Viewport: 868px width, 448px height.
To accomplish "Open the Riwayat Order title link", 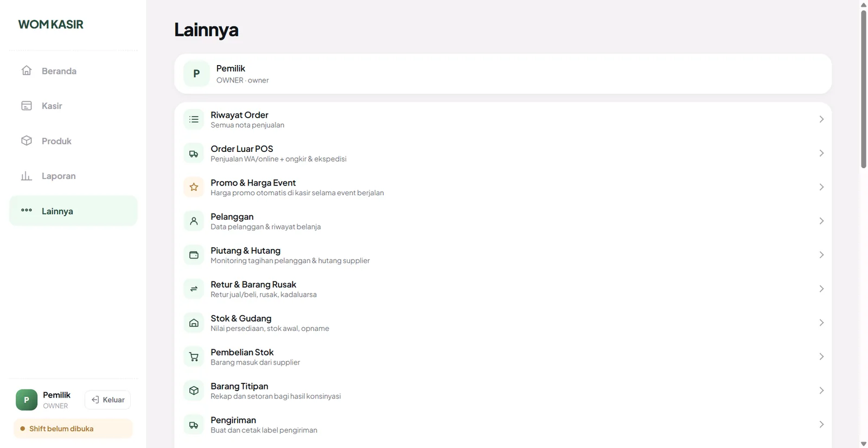I will 239,115.
